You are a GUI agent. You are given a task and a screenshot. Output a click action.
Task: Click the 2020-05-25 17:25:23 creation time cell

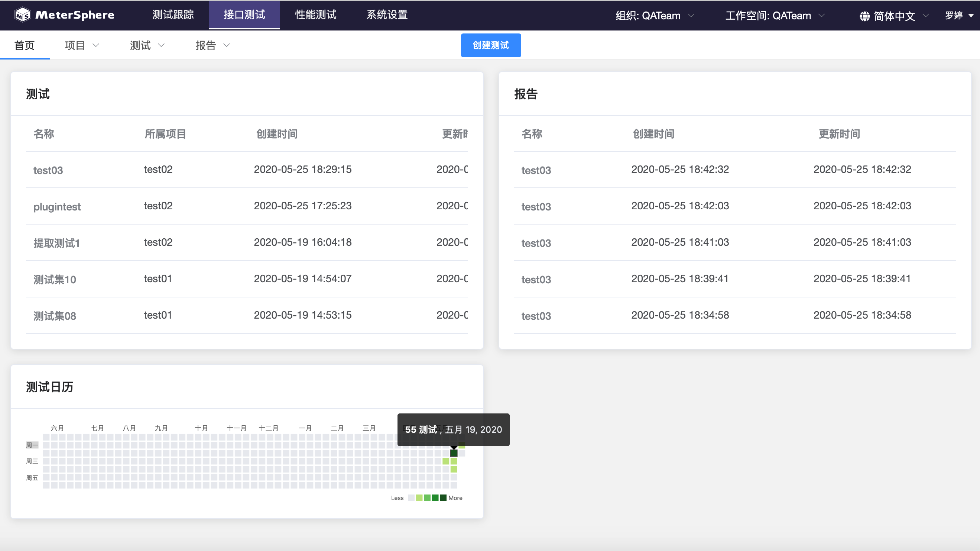tap(303, 206)
